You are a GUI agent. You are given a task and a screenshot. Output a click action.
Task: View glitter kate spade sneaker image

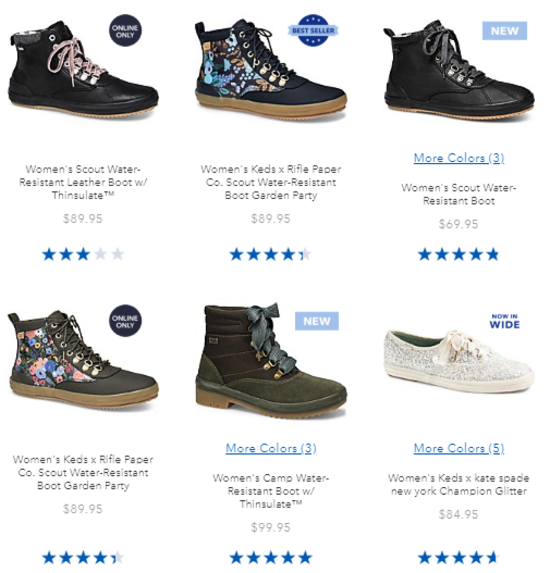[x=459, y=360]
